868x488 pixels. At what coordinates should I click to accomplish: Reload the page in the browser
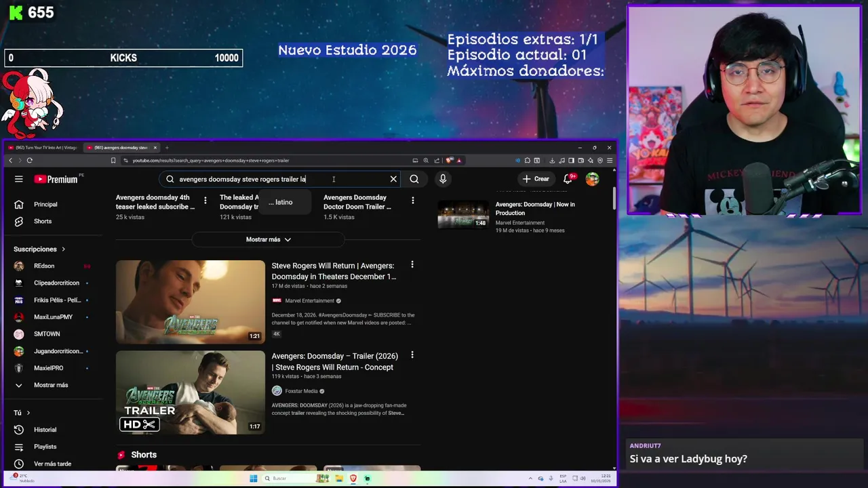(x=30, y=161)
